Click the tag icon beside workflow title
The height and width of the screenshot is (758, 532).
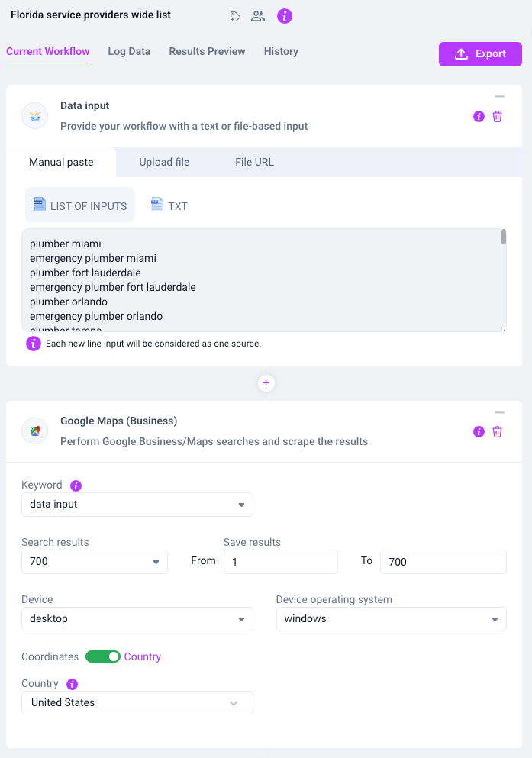point(235,16)
